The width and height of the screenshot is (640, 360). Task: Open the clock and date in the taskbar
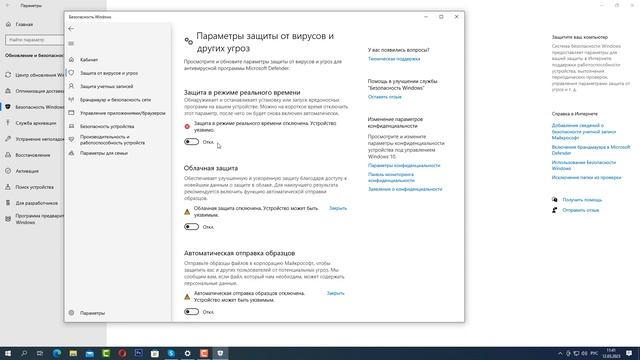coord(611,353)
